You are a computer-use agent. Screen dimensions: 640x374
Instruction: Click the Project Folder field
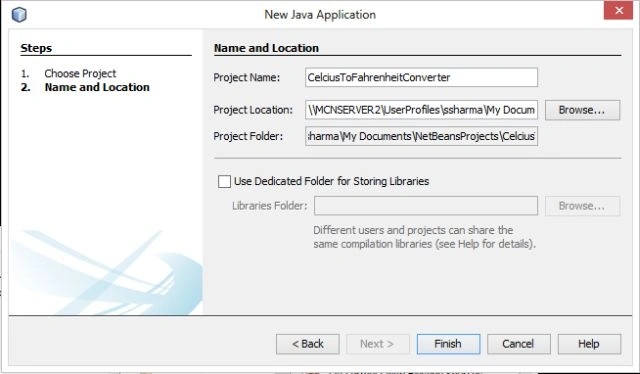[421, 136]
